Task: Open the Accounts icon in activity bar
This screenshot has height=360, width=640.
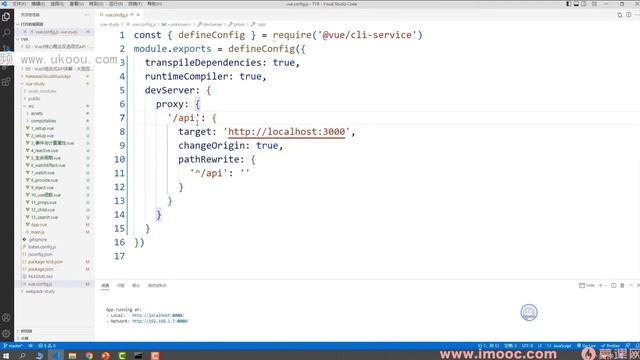Action: pyautogui.click(x=6, y=318)
